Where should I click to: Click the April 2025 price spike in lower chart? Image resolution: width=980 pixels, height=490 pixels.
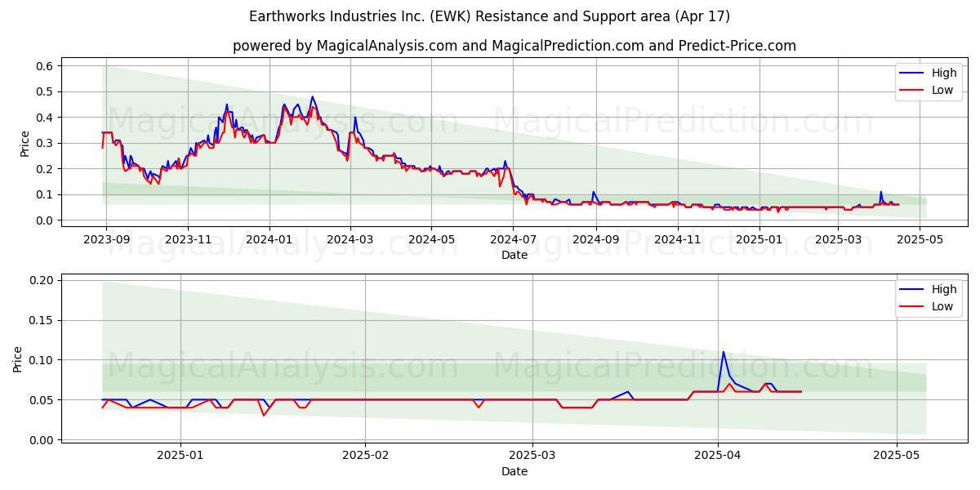[x=724, y=353]
